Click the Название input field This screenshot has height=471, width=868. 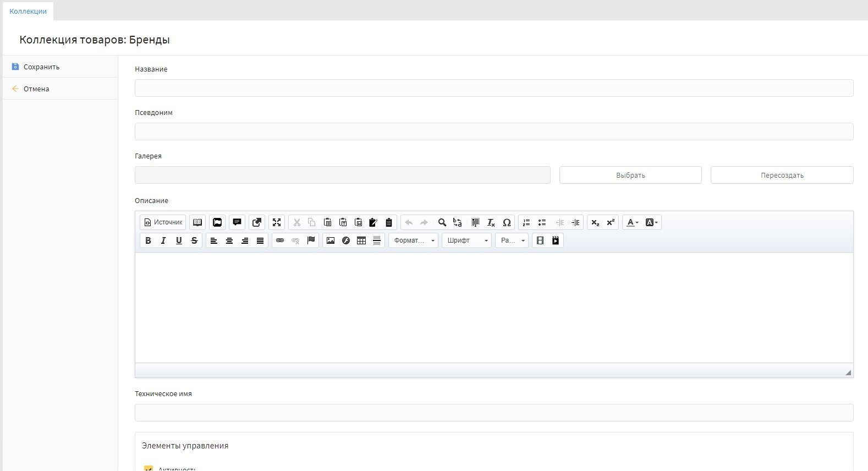pos(493,88)
